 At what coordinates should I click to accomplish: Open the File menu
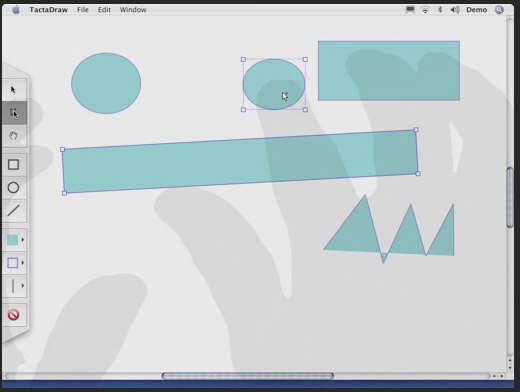pyautogui.click(x=83, y=10)
